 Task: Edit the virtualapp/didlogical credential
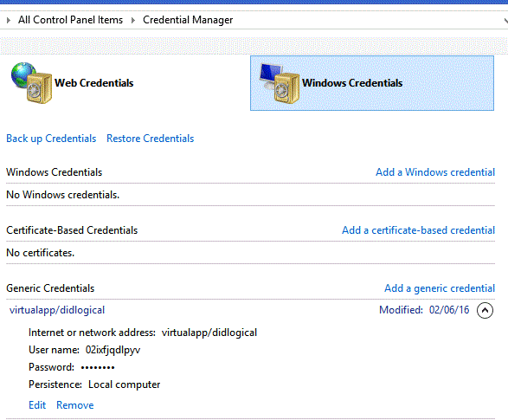pyautogui.click(x=37, y=405)
